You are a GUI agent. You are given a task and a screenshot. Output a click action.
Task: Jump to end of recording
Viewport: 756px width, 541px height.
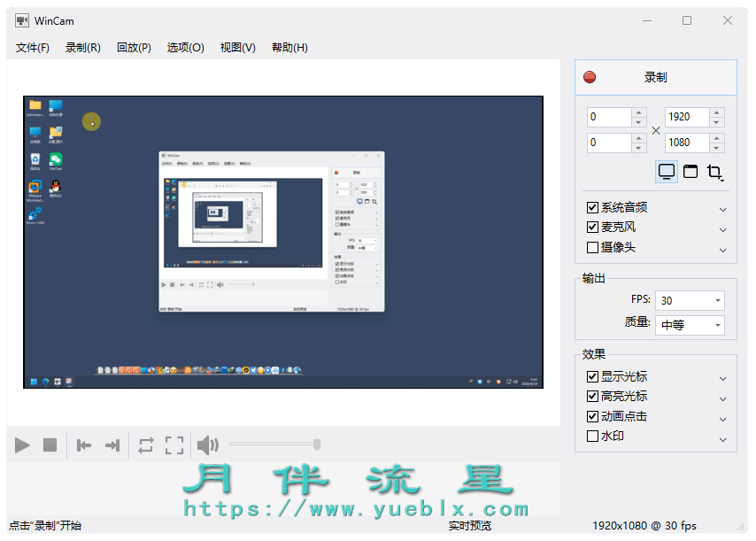point(112,445)
